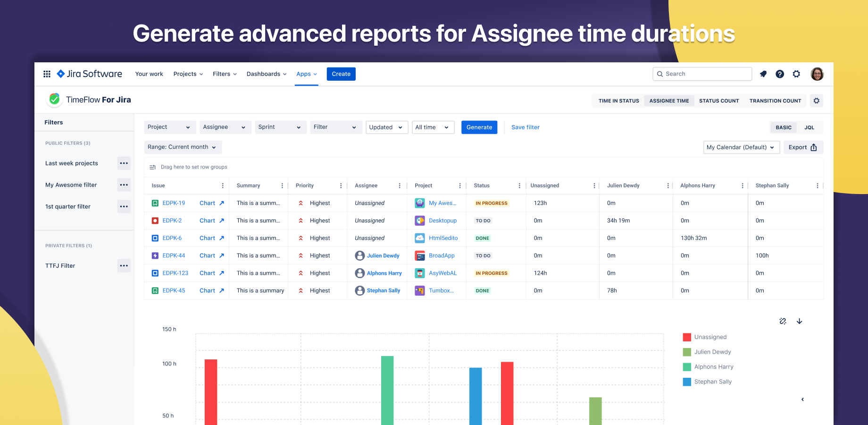Open the My Calendar (Default) dropdown
868x425 pixels.
(x=741, y=147)
